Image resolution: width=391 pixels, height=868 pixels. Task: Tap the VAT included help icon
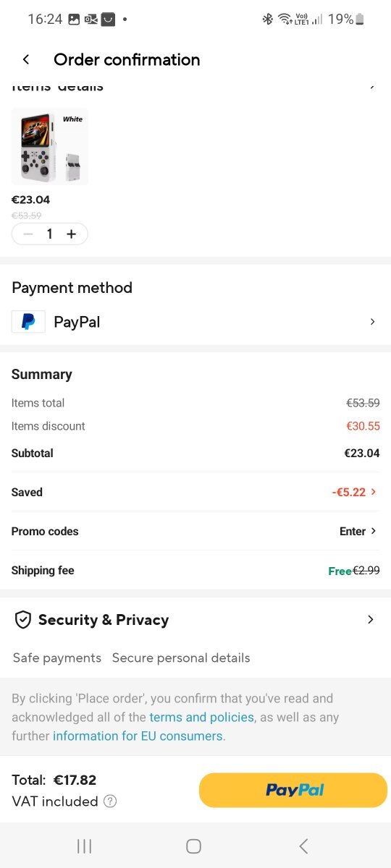pos(110,801)
